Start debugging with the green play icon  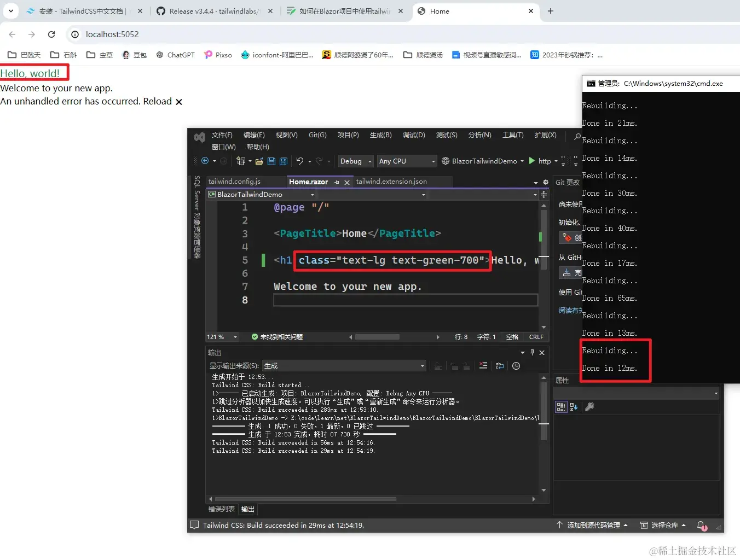531,161
